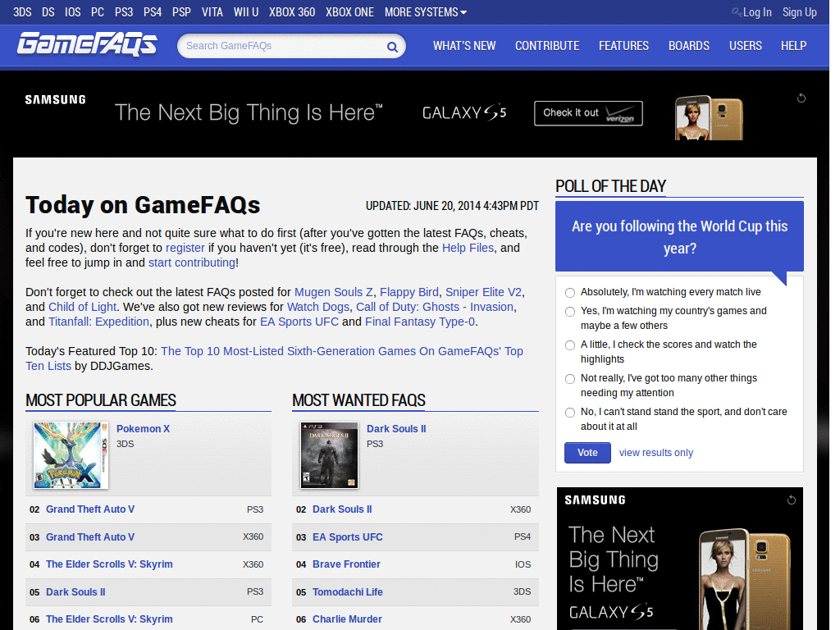Open the WHAT'S NEW menu
Viewport: 840px width, 630px height.
pos(464,46)
